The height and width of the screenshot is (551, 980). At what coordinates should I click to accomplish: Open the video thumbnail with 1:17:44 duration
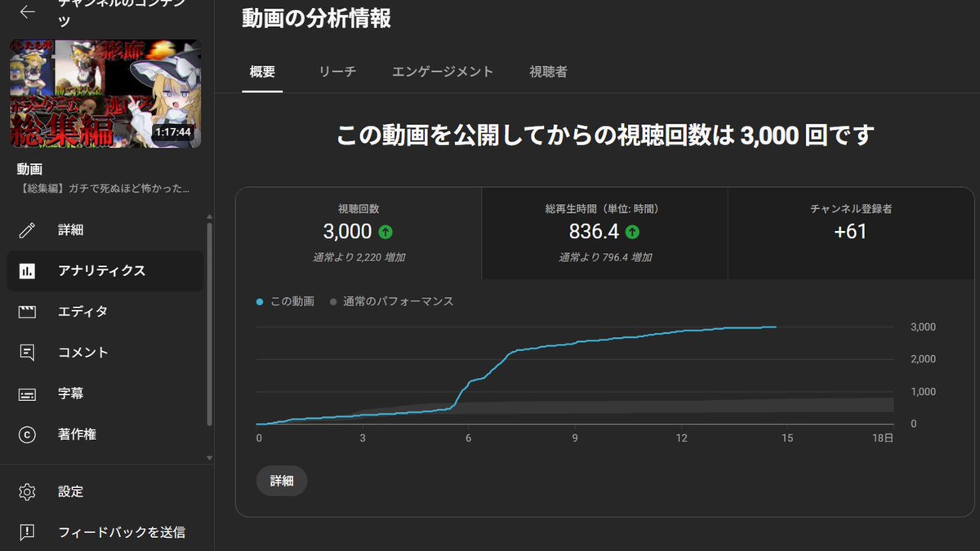(x=105, y=94)
